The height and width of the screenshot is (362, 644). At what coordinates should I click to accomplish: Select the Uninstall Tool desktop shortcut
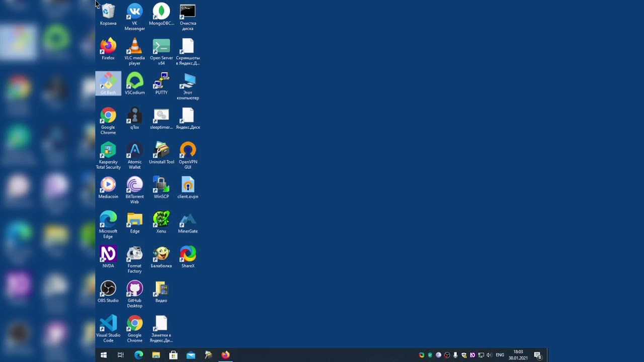pyautogui.click(x=161, y=153)
